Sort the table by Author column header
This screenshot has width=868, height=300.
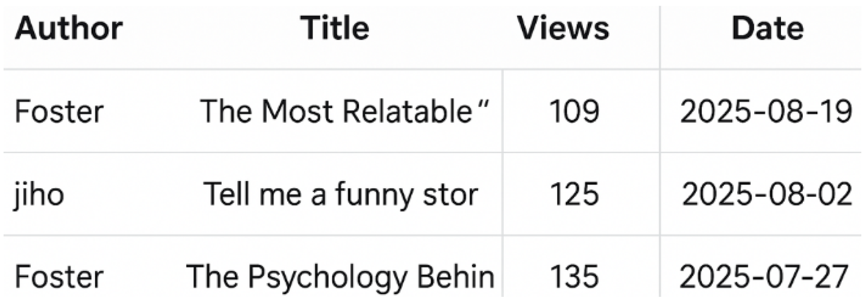[x=68, y=29]
